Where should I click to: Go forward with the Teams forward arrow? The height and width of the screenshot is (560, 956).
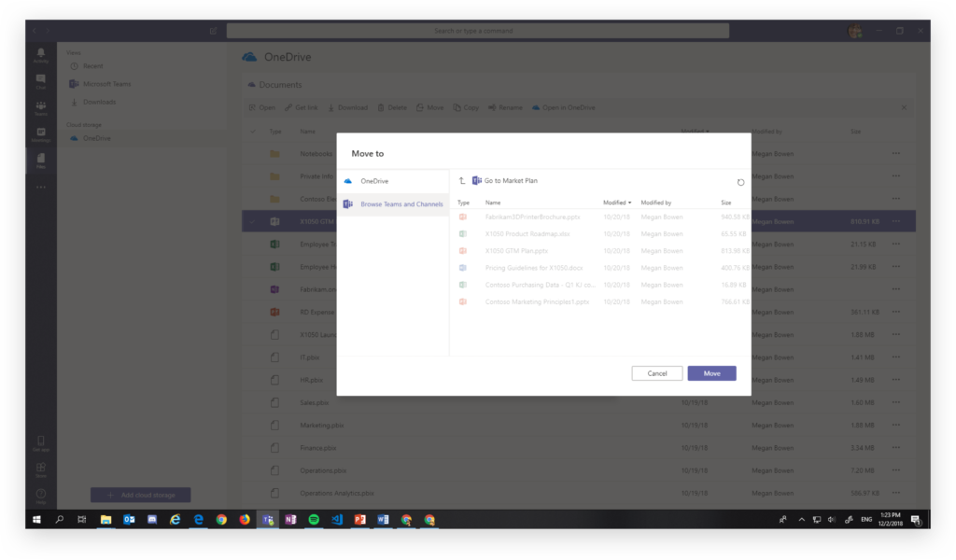48,31
